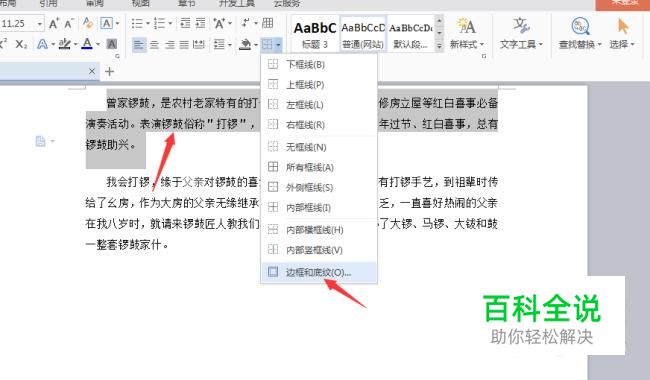Clear formatting with the eraser icon
The image size is (650, 380).
click(88, 23)
